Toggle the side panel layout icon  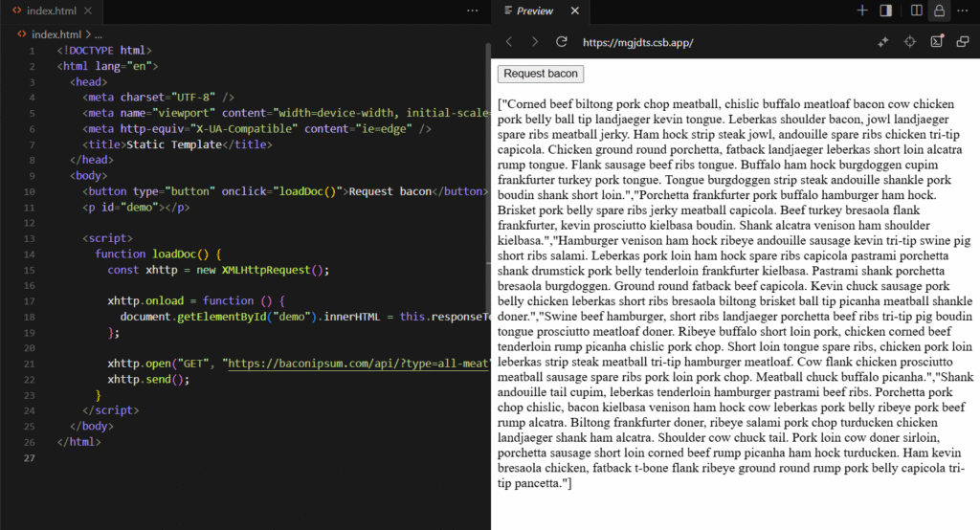click(x=886, y=11)
